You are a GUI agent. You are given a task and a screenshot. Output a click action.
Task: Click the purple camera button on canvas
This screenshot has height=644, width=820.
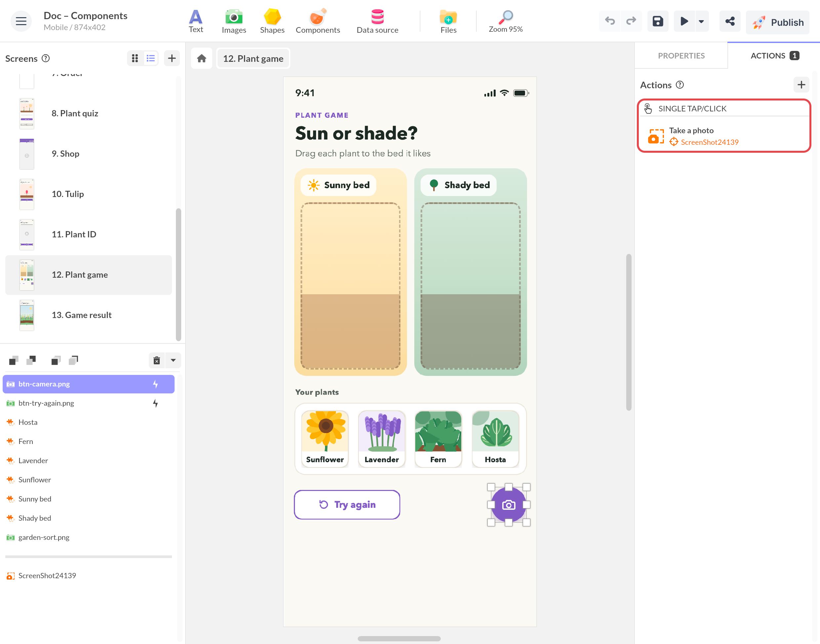pyautogui.click(x=509, y=504)
